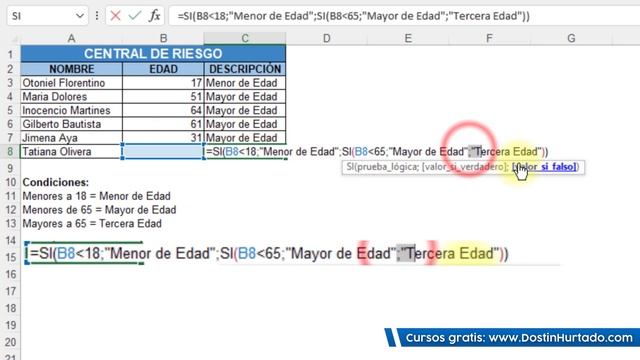Select cell with Maria Dolores
Image resolution: width=640 pixels, height=360 pixels.
(x=71, y=97)
